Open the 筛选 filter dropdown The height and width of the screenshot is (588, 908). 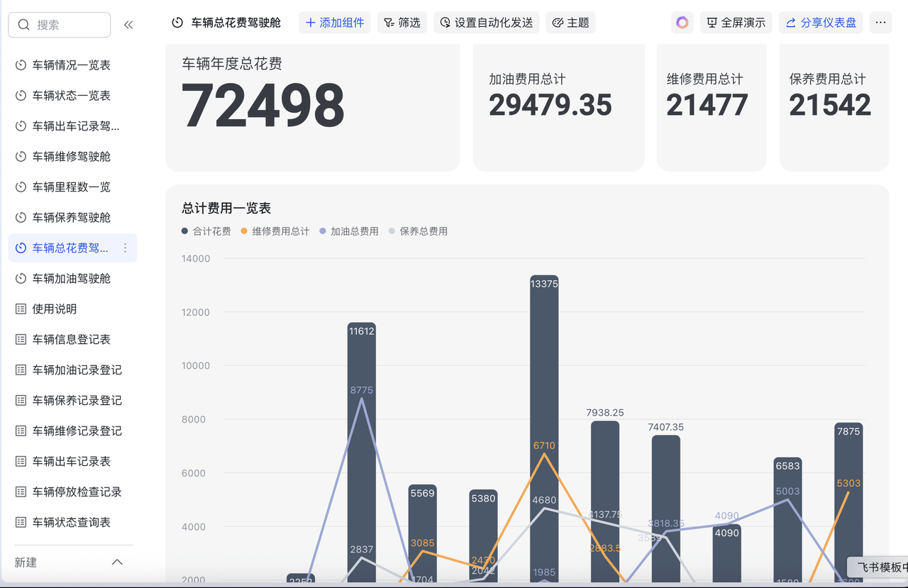pyautogui.click(x=402, y=23)
